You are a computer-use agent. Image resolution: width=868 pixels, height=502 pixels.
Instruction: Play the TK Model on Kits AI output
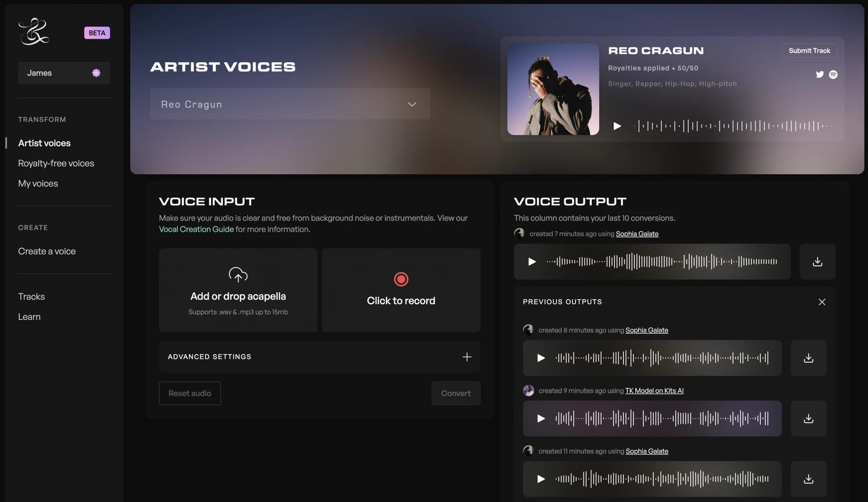tap(541, 418)
